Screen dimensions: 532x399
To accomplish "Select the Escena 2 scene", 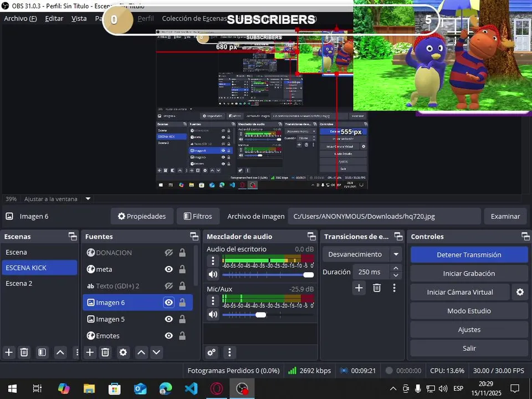I will click(x=39, y=283).
